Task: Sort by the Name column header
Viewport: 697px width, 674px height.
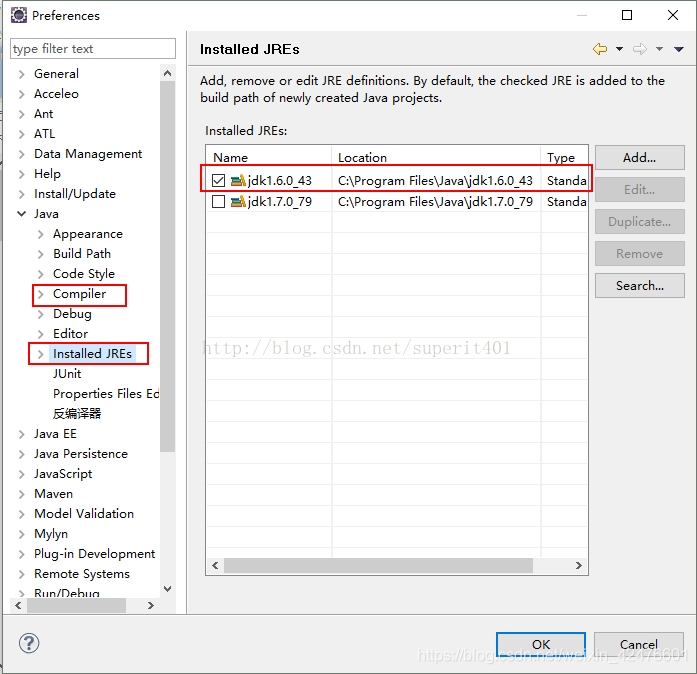Action: coord(268,157)
